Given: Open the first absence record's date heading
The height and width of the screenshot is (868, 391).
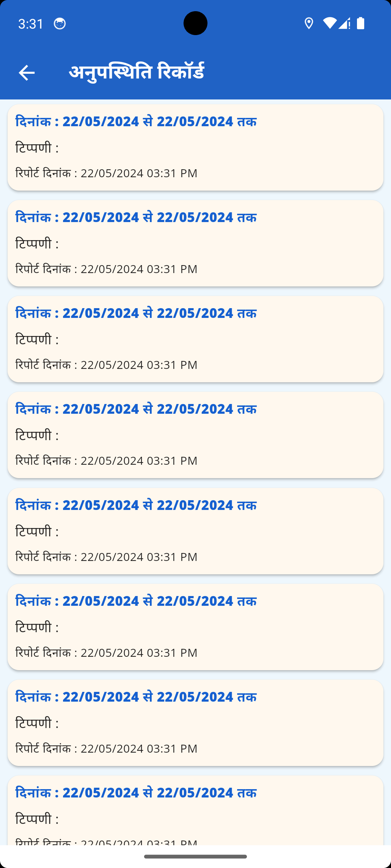Looking at the screenshot, I should click(x=136, y=122).
